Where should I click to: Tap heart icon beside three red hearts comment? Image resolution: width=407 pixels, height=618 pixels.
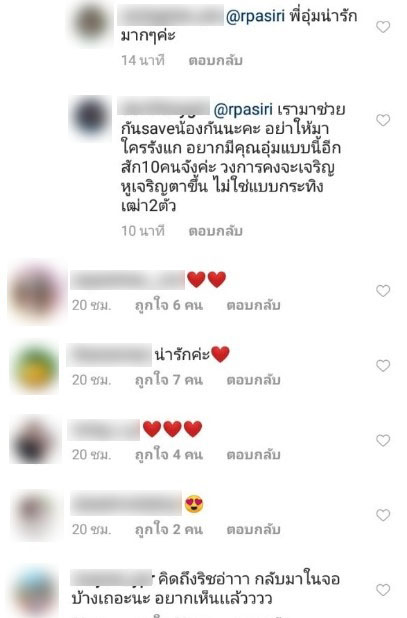coord(383,440)
